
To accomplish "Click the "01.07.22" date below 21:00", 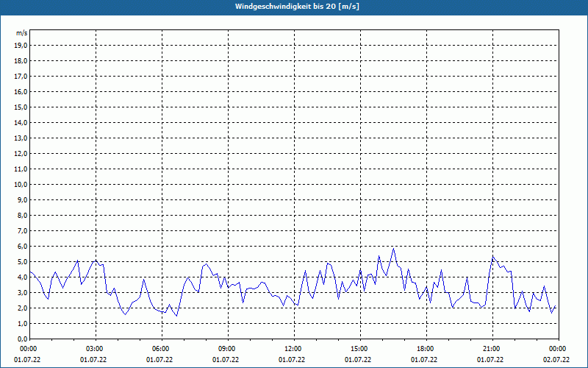I will pos(490,360).
